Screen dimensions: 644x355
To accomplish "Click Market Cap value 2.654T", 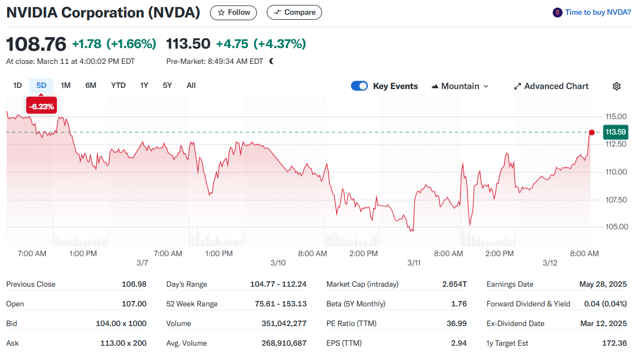I will [x=454, y=284].
